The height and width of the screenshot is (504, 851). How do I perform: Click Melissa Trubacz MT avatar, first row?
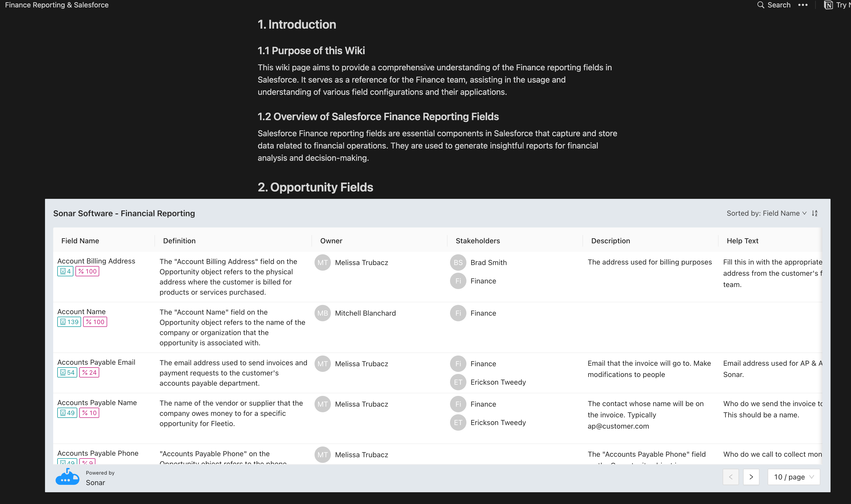pyautogui.click(x=322, y=262)
